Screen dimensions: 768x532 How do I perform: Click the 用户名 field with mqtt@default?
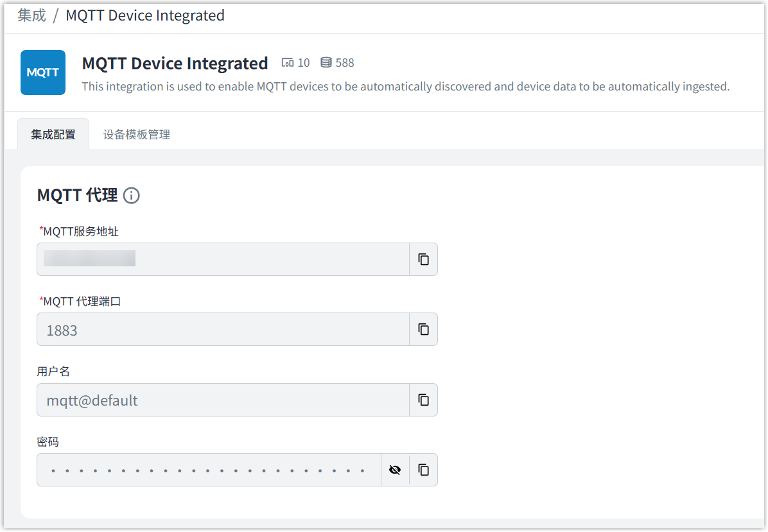coord(223,400)
